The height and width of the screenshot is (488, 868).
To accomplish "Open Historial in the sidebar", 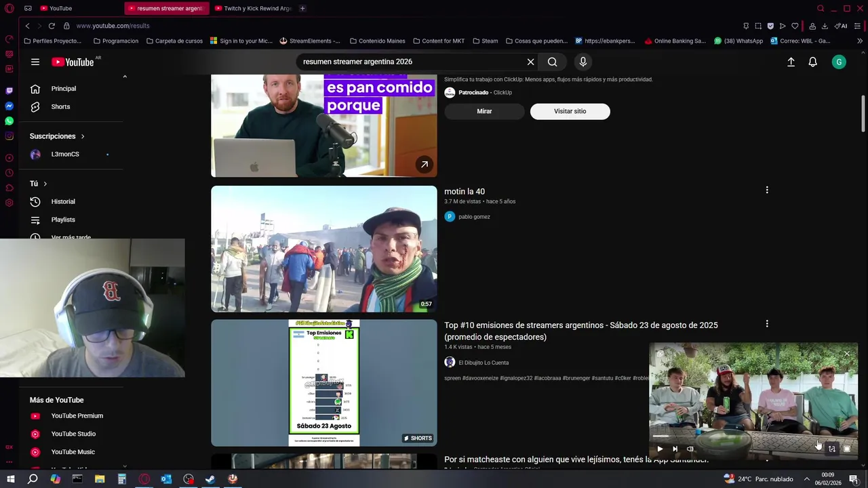I will click(x=63, y=201).
